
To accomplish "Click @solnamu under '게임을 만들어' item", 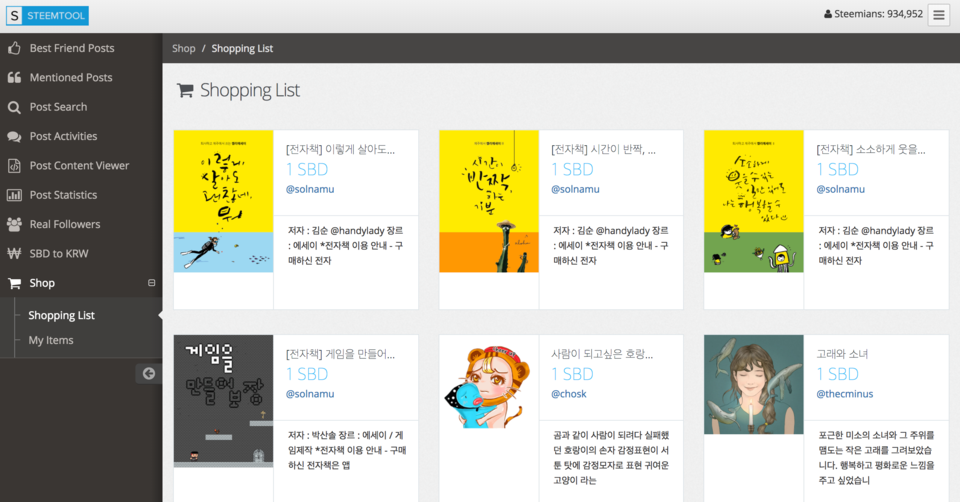I will click(x=310, y=394).
